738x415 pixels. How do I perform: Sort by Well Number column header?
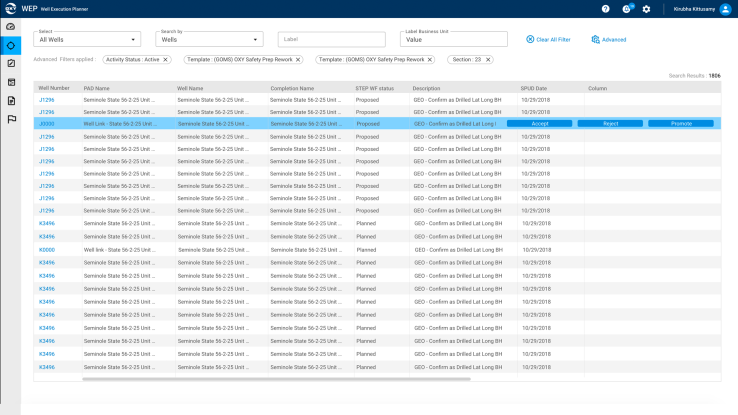tap(54, 88)
